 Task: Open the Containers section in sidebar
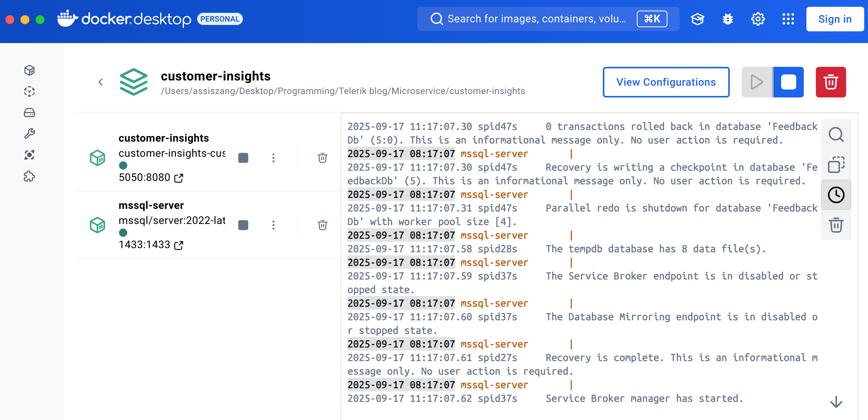pyautogui.click(x=29, y=70)
